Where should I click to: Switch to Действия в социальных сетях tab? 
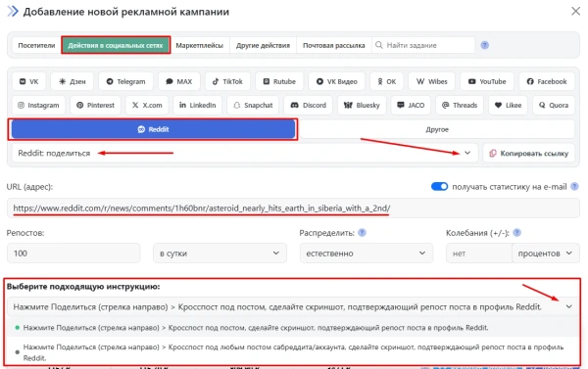(x=116, y=45)
